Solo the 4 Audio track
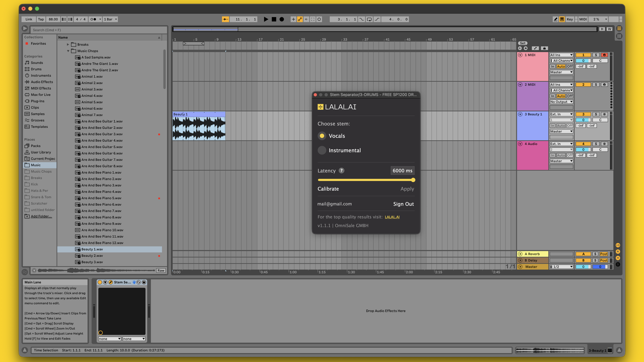This screenshot has width=644, height=362. coord(596,144)
